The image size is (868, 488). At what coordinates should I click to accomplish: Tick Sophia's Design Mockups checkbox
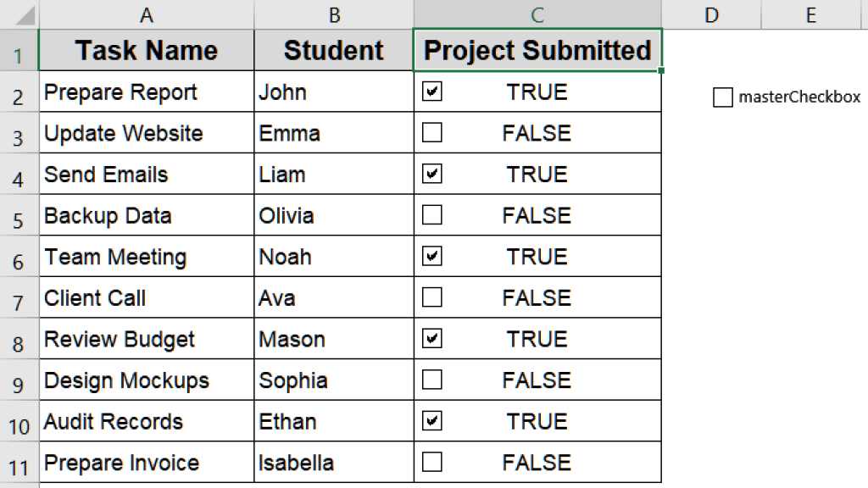click(x=431, y=380)
